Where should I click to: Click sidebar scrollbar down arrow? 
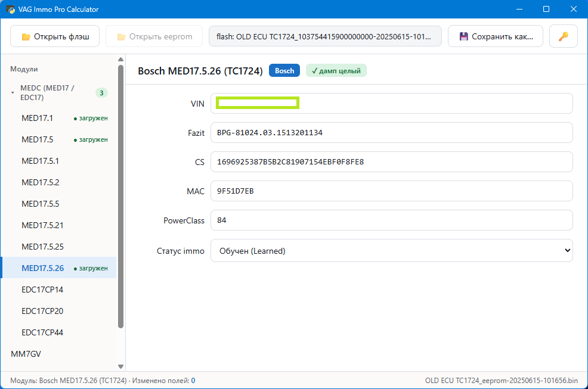pyautogui.click(x=120, y=366)
